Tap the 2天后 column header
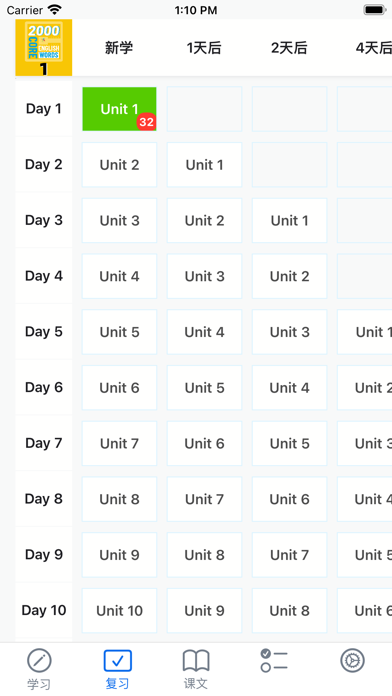Screen dimensions: 392x696 pyautogui.click(x=289, y=47)
